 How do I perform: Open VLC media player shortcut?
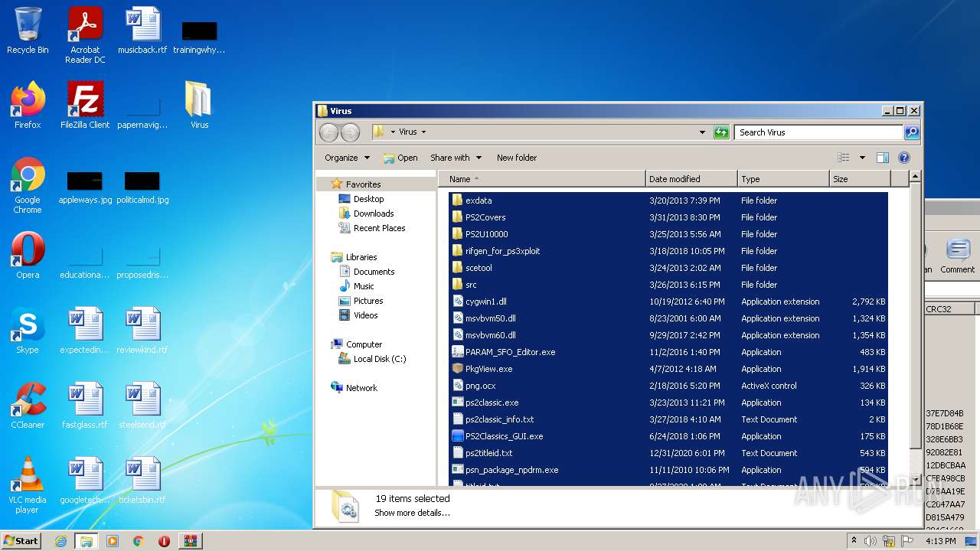(28, 484)
